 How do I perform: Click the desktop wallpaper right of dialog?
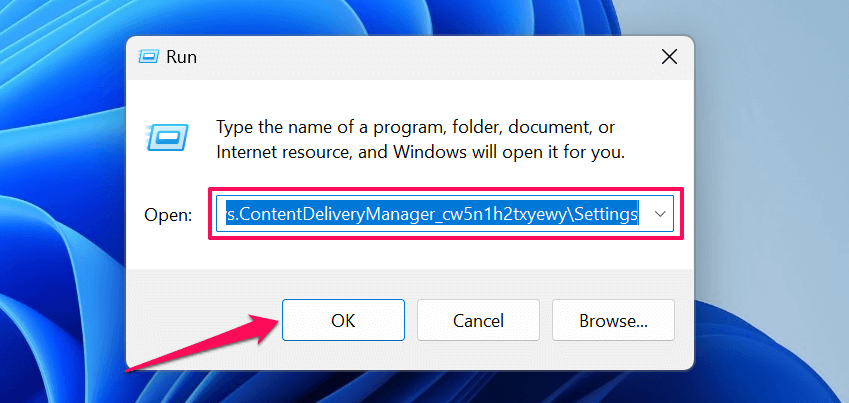[770, 200]
